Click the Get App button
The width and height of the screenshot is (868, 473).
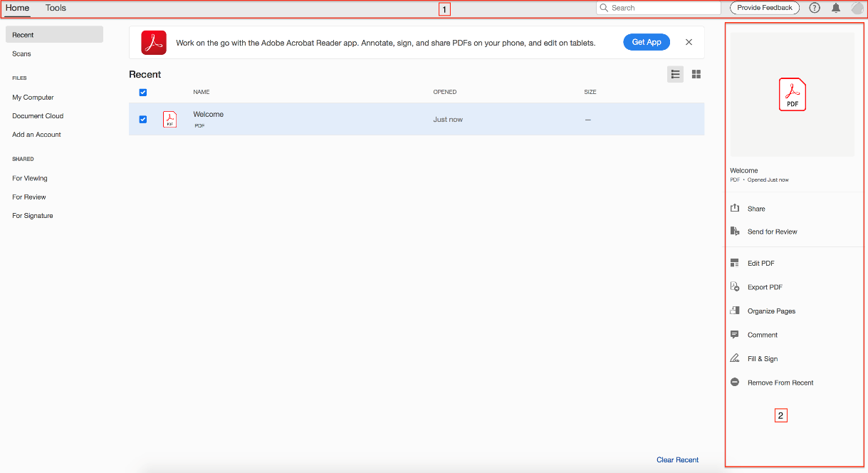pyautogui.click(x=647, y=42)
